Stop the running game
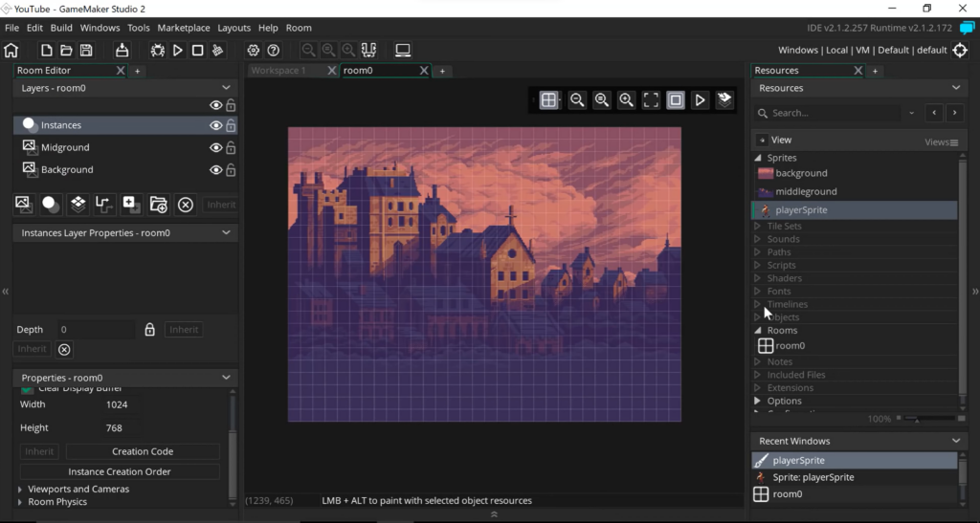The width and height of the screenshot is (980, 523). pos(197,50)
